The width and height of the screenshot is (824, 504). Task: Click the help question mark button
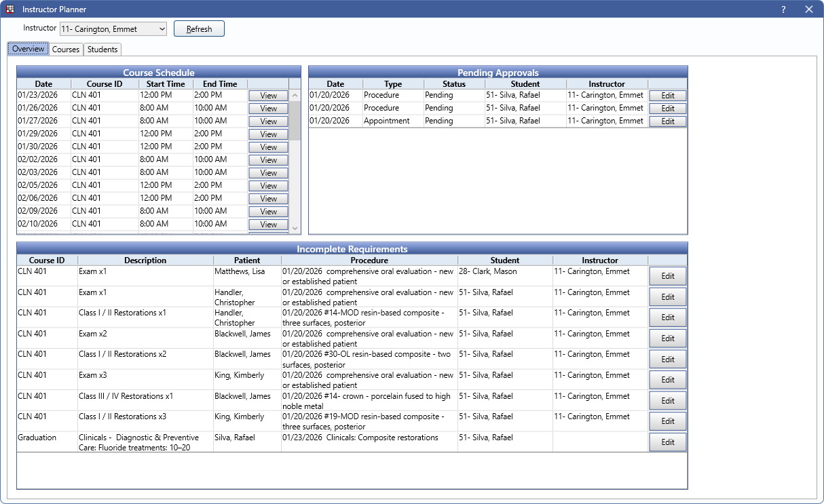(783, 9)
